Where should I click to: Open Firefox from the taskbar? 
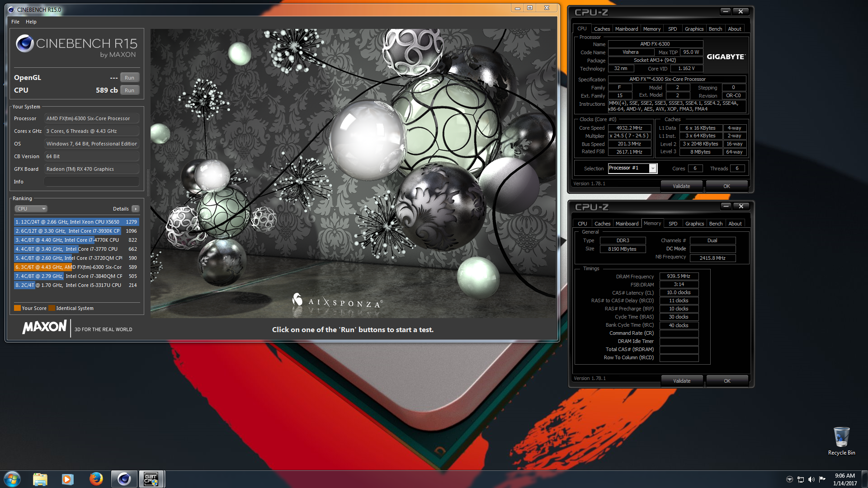tap(96, 479)
